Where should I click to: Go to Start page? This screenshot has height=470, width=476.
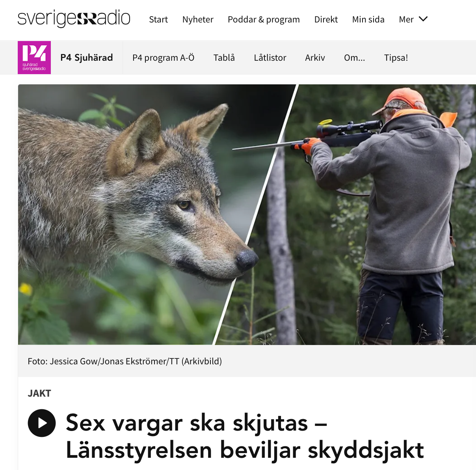pos(158,19)
